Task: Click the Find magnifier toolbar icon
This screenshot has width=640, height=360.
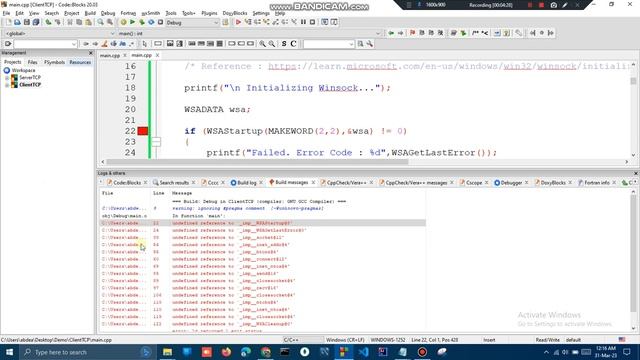Action: pyautogui.click(x=100, y=22)
